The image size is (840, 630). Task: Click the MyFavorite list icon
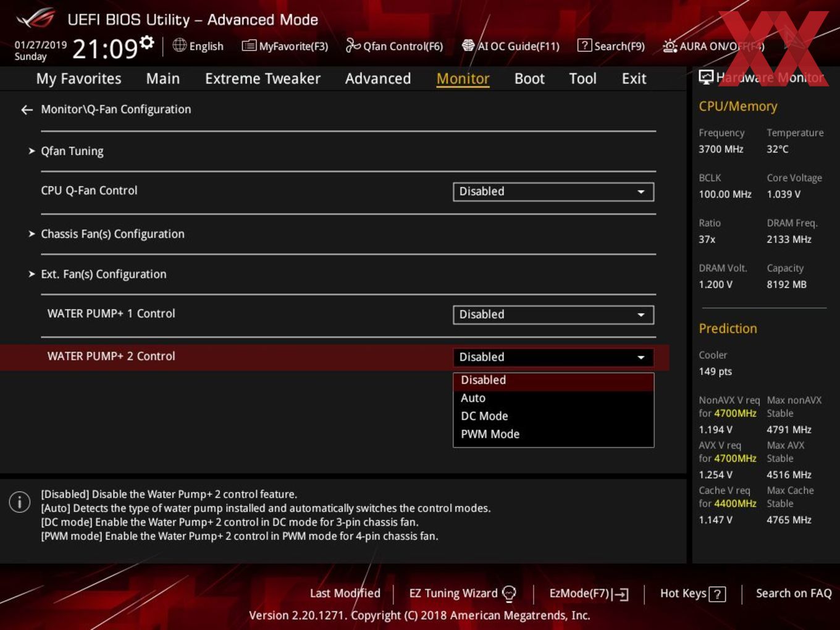coord(249,46)
